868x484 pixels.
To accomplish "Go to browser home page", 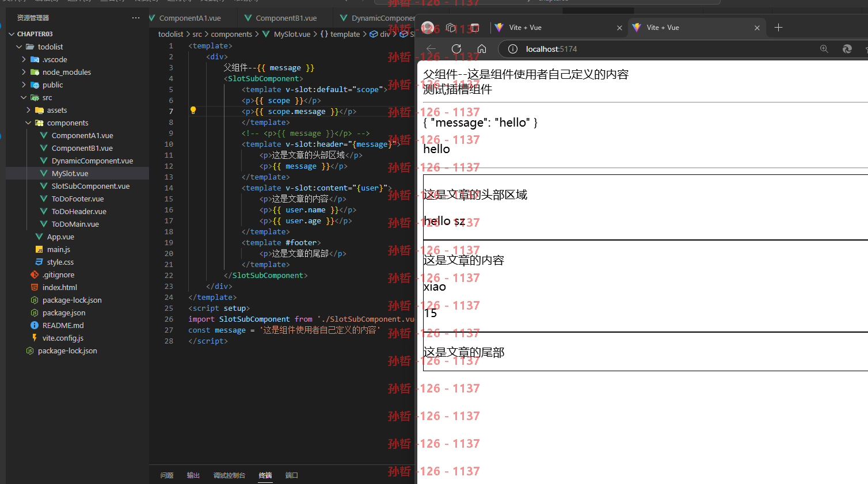I will 482,49.
